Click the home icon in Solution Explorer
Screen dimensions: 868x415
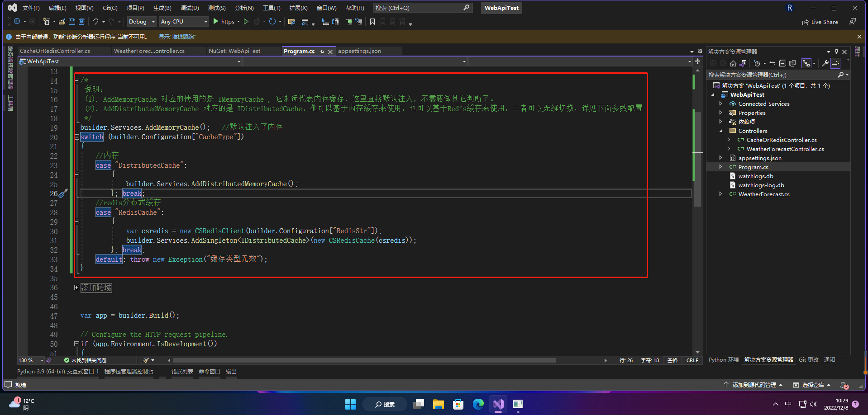(733, 63)
